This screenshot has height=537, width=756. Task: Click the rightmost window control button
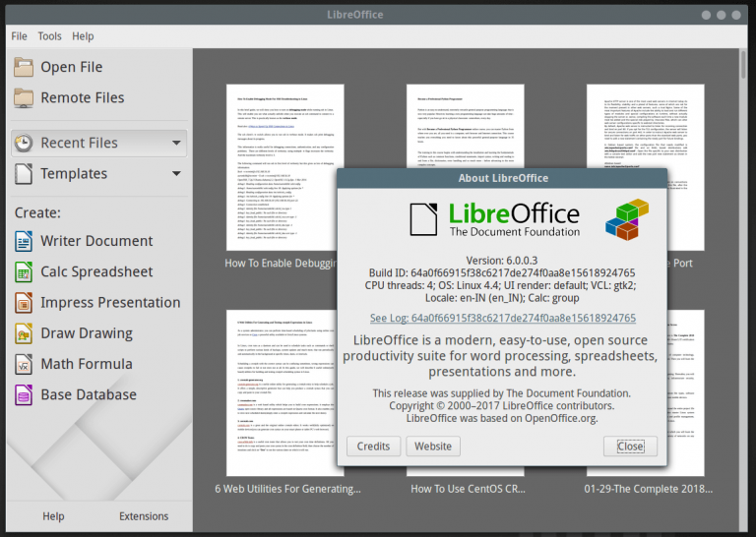click(x=736, y=15)
